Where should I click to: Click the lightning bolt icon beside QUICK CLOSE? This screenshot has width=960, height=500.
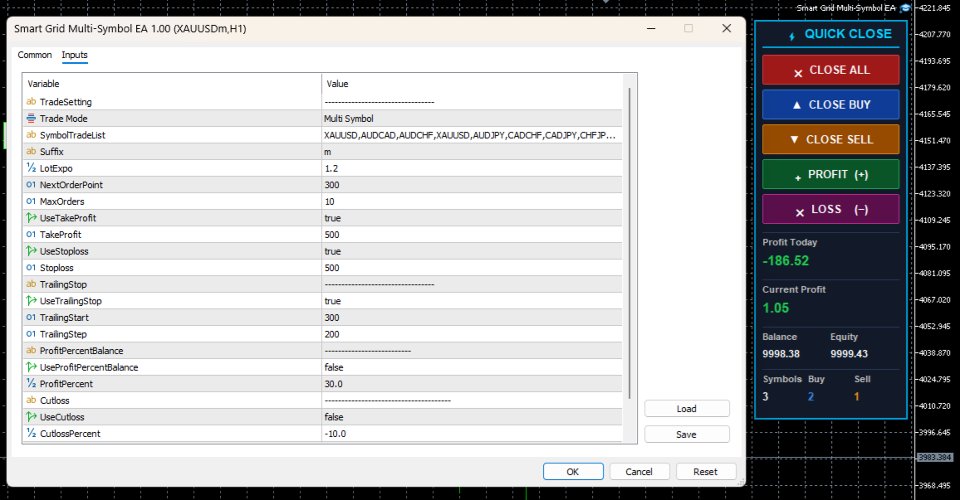[792, 36]
